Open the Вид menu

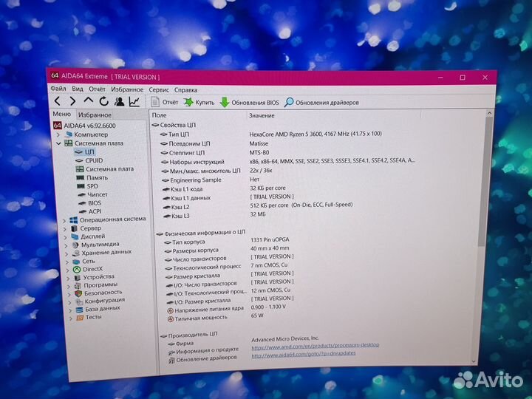(x=78, y=89)
